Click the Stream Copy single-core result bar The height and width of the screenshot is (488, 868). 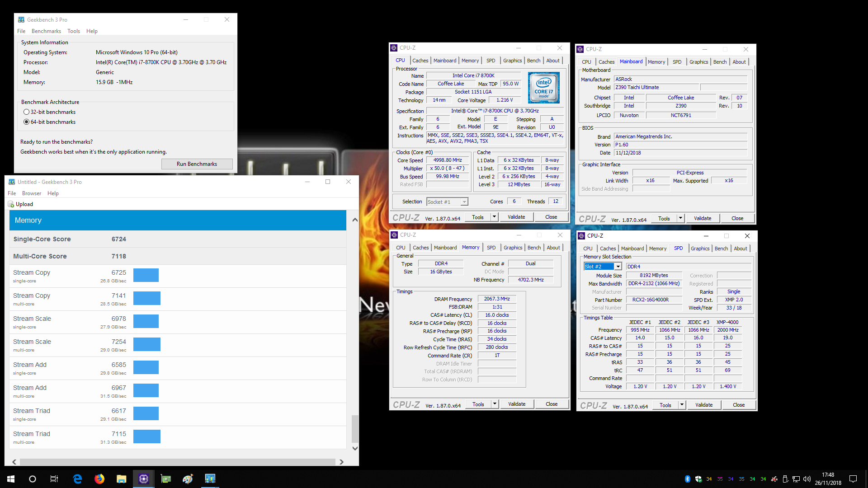tap(146, 275)
